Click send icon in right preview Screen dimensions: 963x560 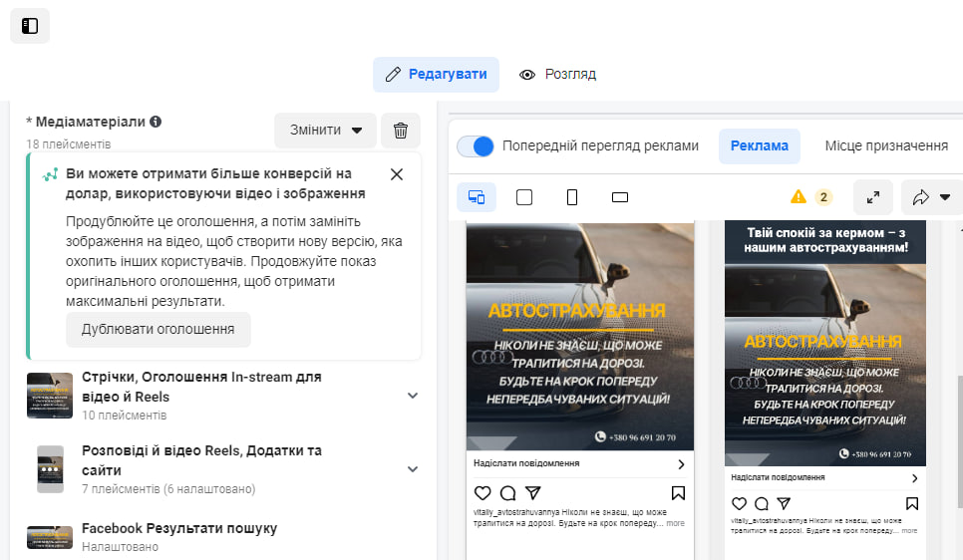click(784, 503)
